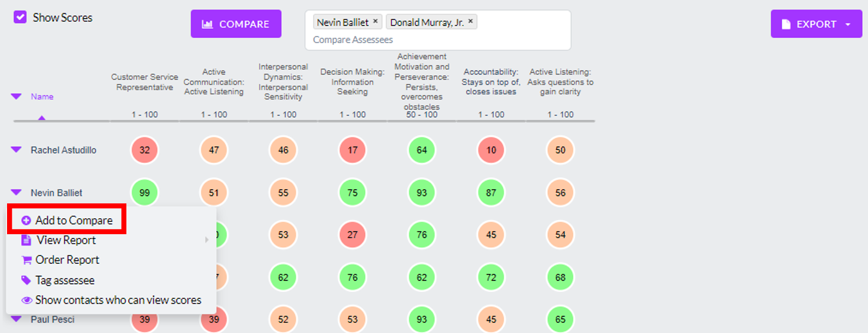Screen dimensions: 868x333
Task: Remove Nevin Balliet from compare list
Action: tap(376, 22)
